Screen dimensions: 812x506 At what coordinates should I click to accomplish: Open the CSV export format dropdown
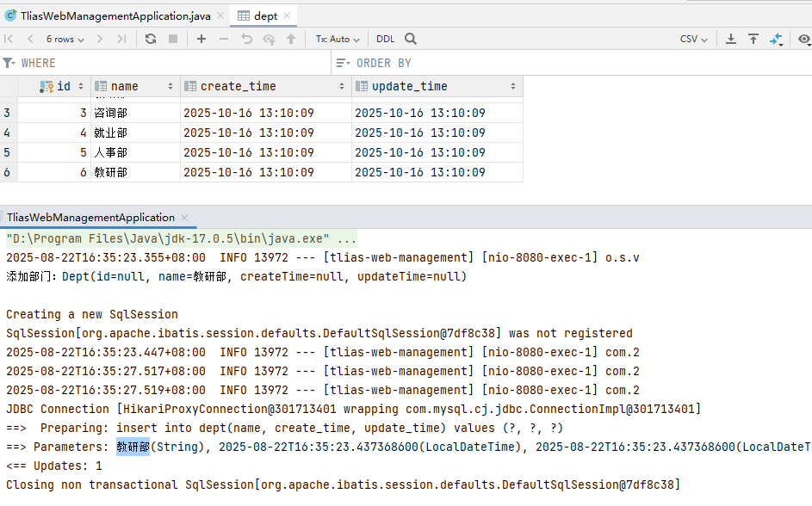pos(693,39)
